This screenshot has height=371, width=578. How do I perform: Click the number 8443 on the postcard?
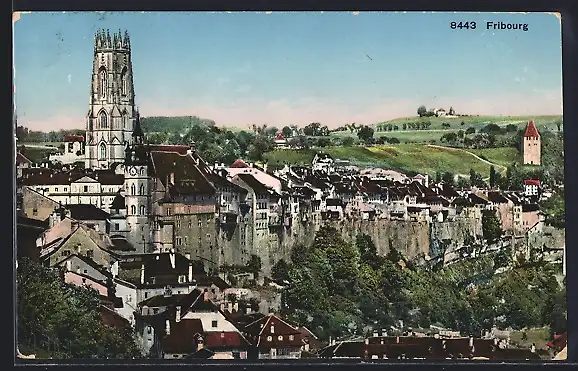pos(463,25)
